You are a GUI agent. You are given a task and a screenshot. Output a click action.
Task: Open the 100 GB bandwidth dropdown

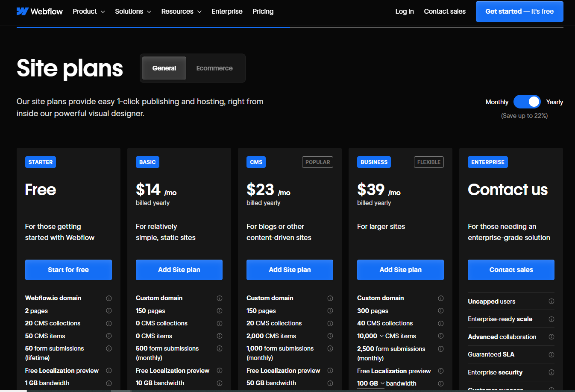[371, 383]
